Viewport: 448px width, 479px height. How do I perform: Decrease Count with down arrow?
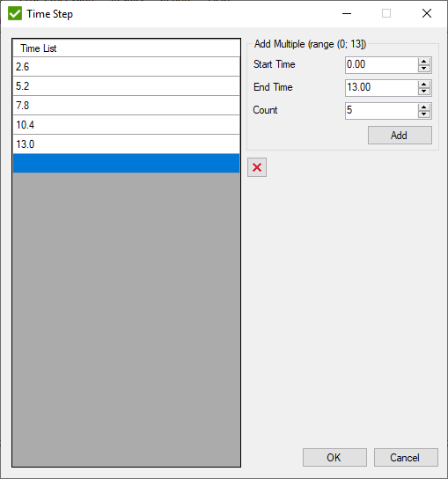pyautogui.click(x=424, y=114)
